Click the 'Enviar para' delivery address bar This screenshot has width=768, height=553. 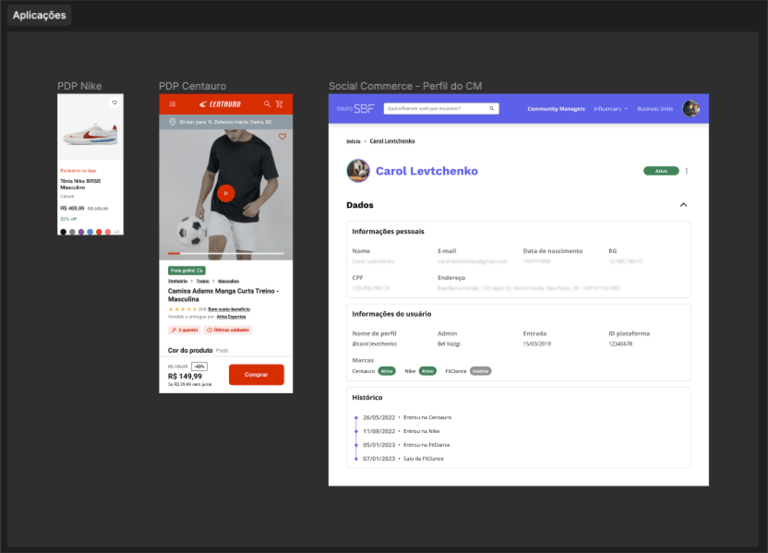(226, 121)
